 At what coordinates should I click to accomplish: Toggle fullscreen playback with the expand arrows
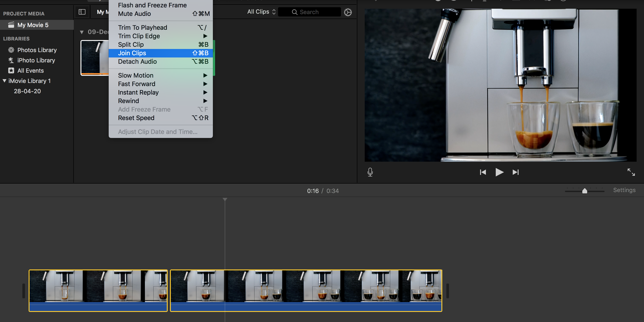point(631,172)
